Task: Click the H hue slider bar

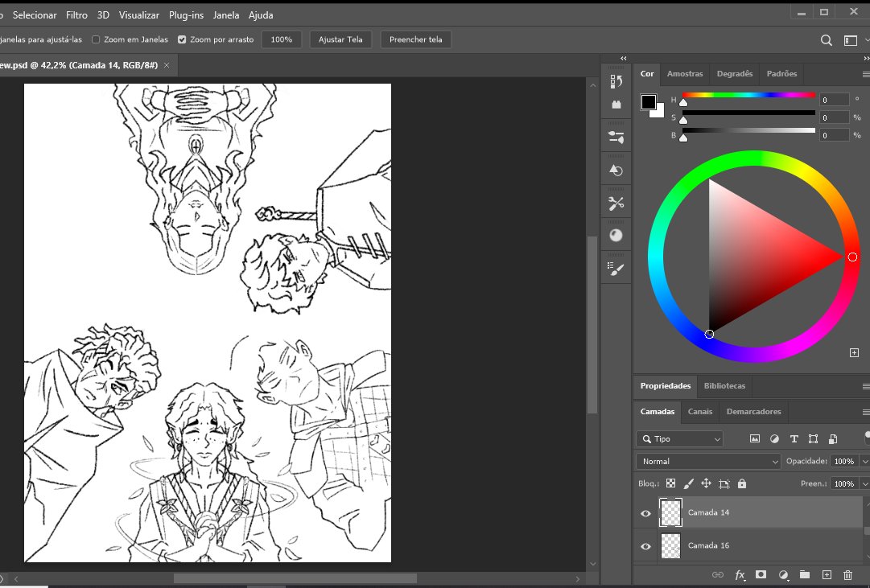Action: [x=749, y=96]
